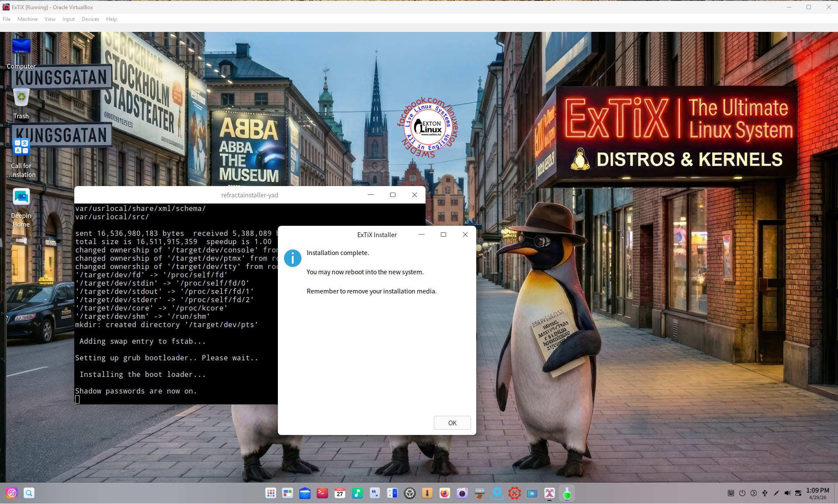
Task: Open the volume speaker tray icon
Action: pyautogui.click(x=787, y=493)
